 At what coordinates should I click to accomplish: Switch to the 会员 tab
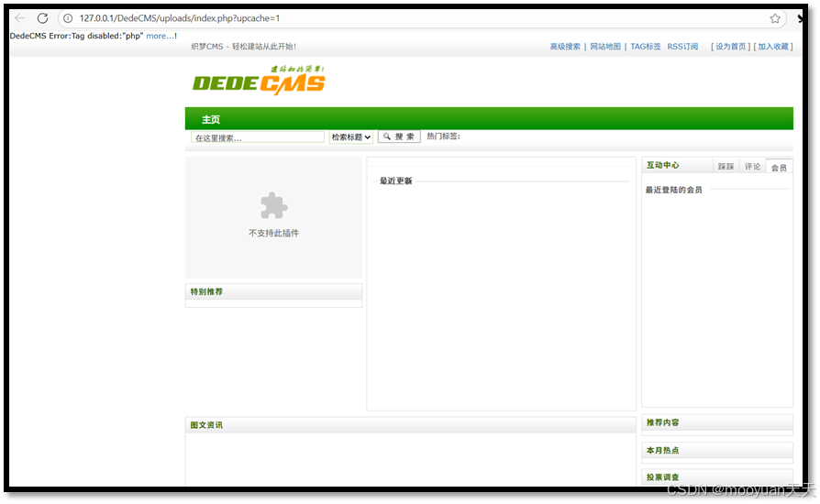tap(779, 167)
